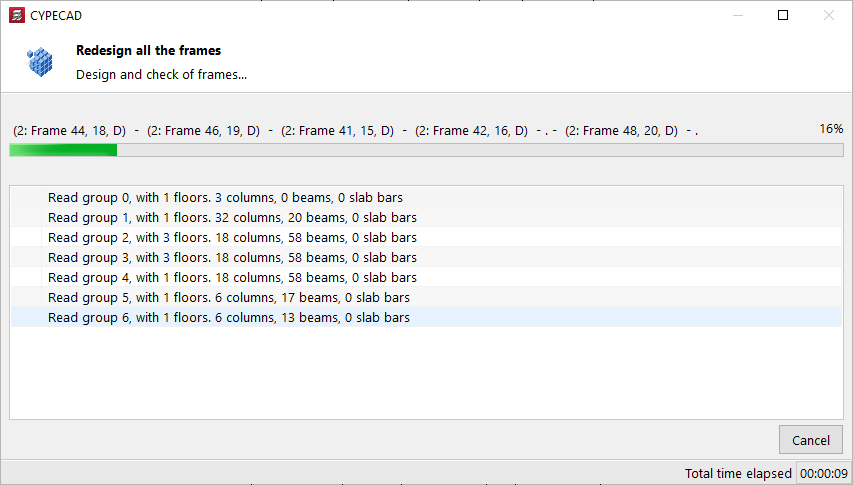The width and height of the screenshot is (853, 485).
Task: Select the "Read group 3" log entry
Action: click(x=232, y=258)
